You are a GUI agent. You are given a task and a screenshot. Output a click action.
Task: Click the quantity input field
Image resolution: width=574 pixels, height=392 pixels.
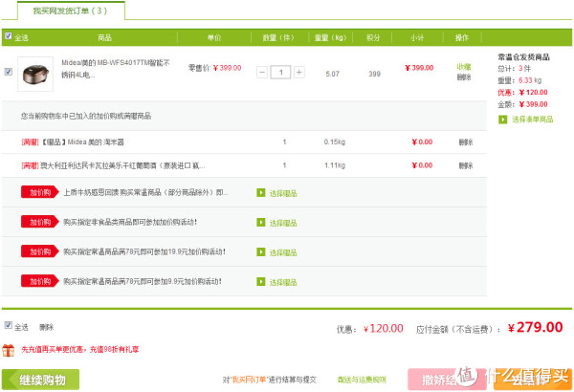280,72
